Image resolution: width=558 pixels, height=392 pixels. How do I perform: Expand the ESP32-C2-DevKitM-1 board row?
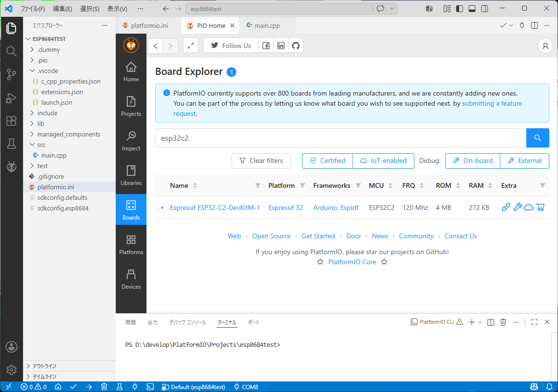click(162, 208)
